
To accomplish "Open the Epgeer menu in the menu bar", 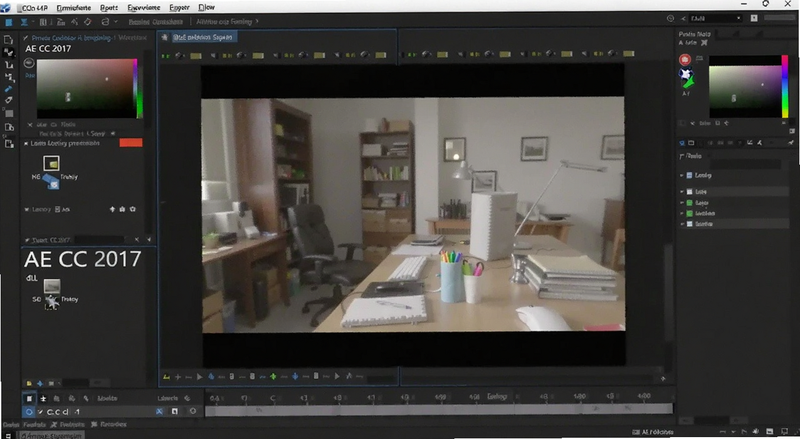I will 179,8.
